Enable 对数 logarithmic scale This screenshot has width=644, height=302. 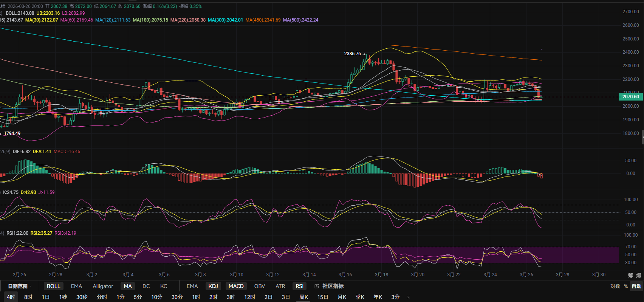[615, 286]
